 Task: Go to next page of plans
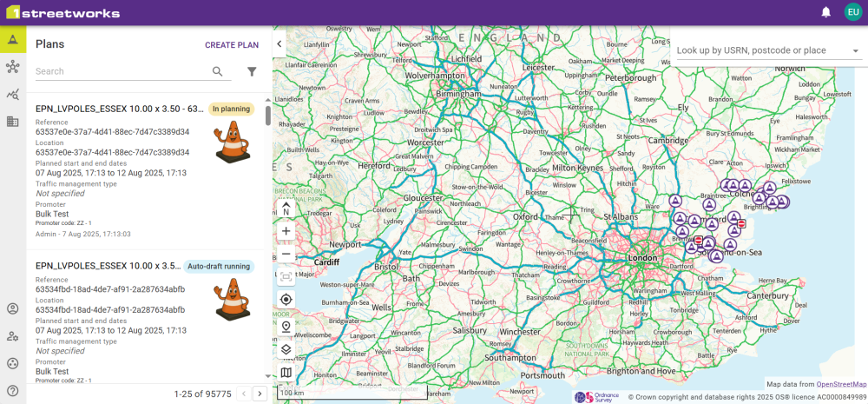point(260,394)
